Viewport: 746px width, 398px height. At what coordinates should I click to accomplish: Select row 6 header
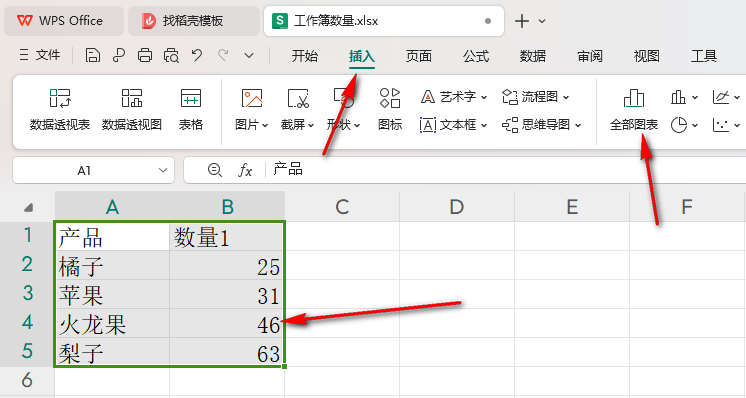coord(27,381)
